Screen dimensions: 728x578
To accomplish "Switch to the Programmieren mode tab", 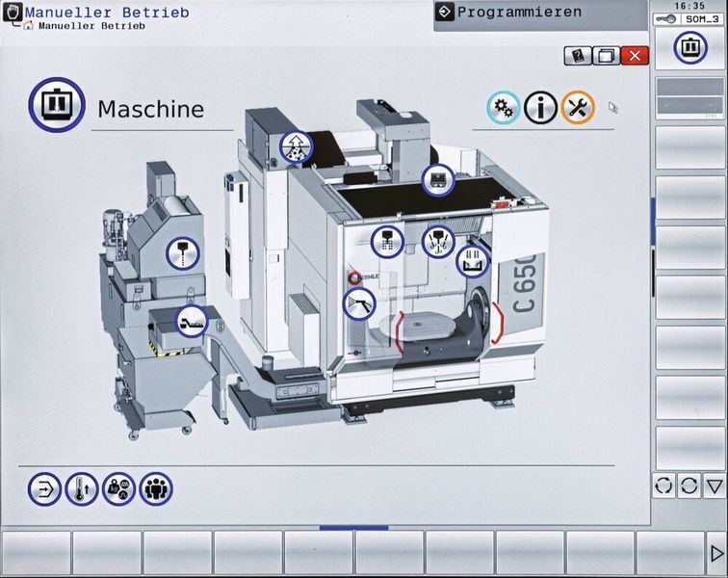I will (x=540, y=15).
